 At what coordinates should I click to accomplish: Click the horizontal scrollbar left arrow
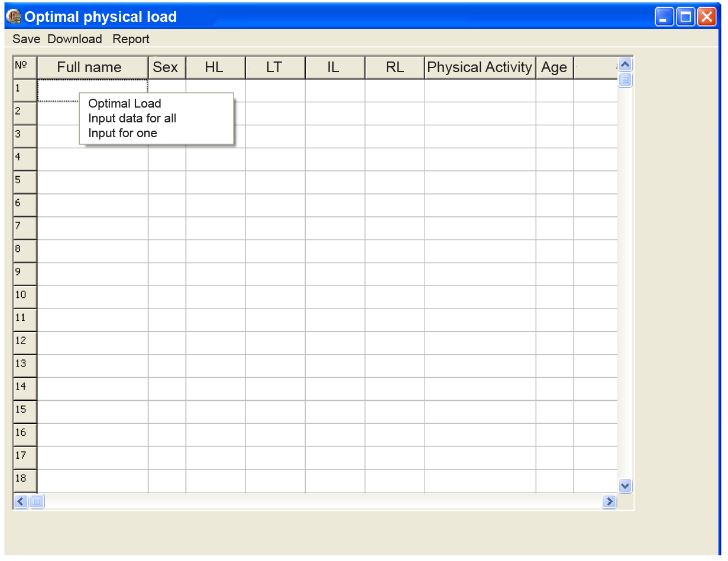[21, 502]
